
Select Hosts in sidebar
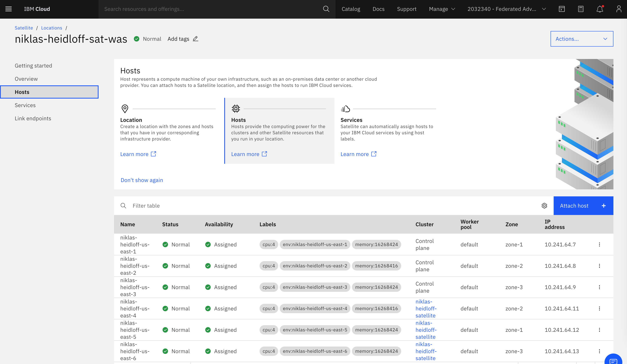[x=49, y=92]
